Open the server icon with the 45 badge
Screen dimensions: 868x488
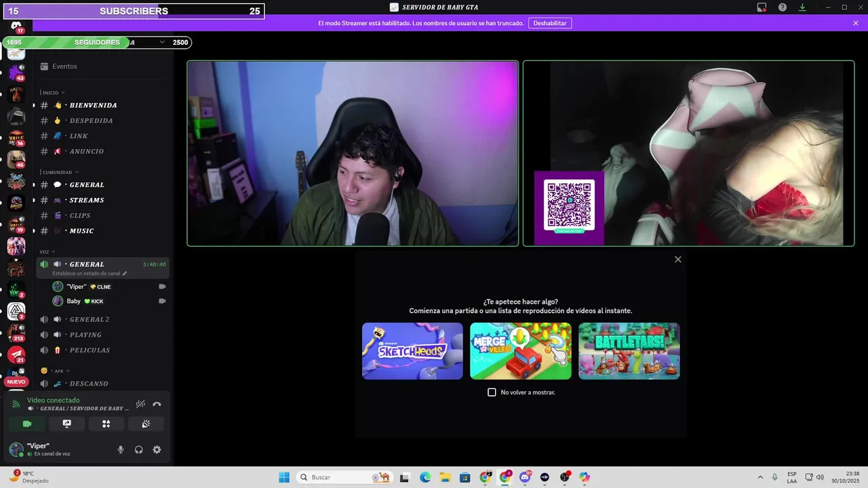16,159
